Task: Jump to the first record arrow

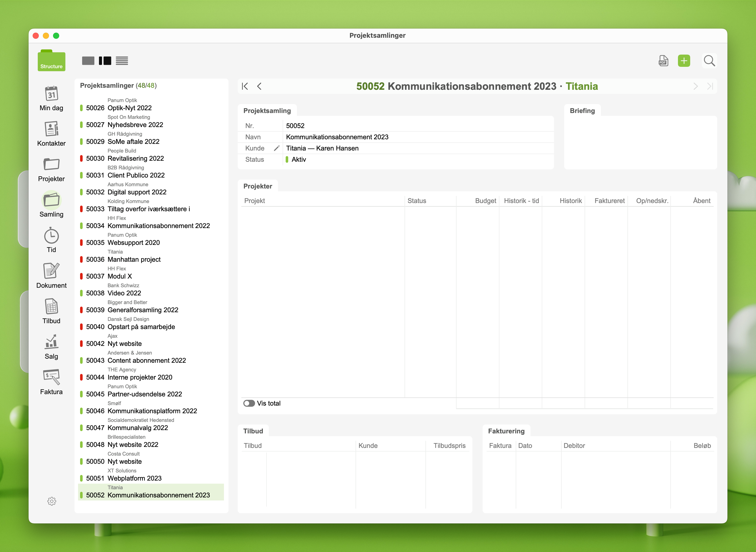Action: click(x=245, y=86)
